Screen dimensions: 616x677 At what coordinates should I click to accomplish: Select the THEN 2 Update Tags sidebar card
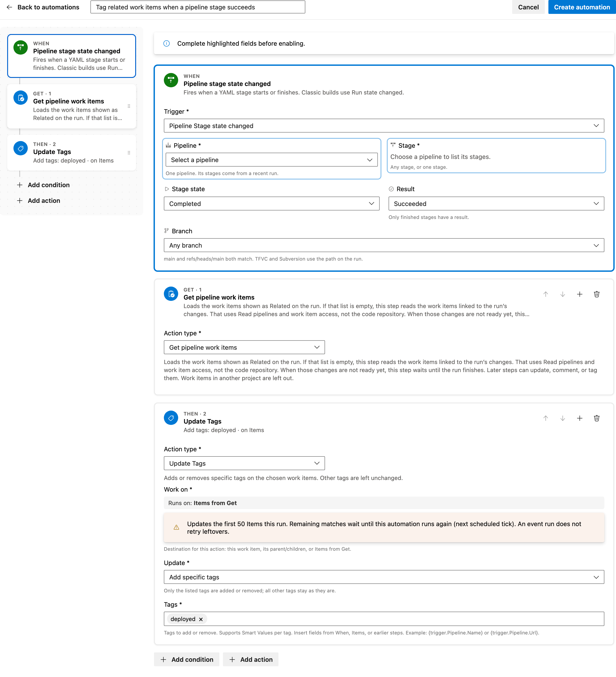(x=71, y=152)
